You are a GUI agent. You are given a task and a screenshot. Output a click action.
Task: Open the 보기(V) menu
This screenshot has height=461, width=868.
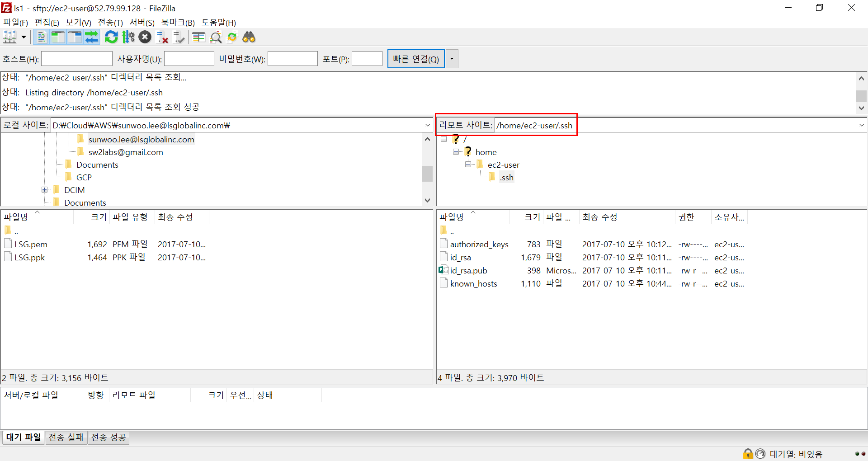[79, 23]
